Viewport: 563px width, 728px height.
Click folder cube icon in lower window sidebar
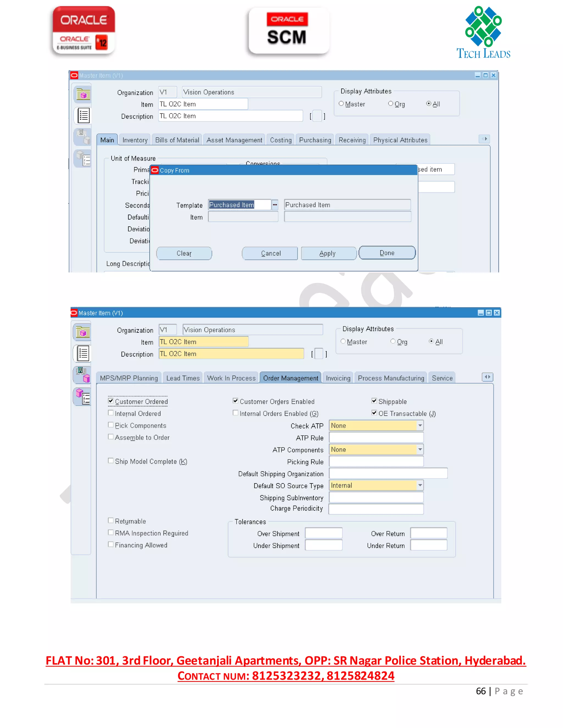[83, 332]
